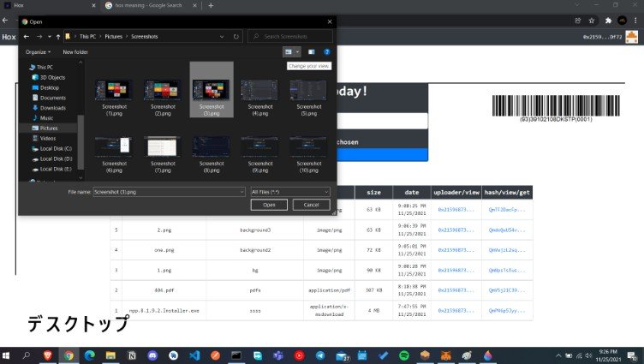This screenshot has height=364, width=644.
Task: Click the Search Screenshots field
Action: (290, 37)
